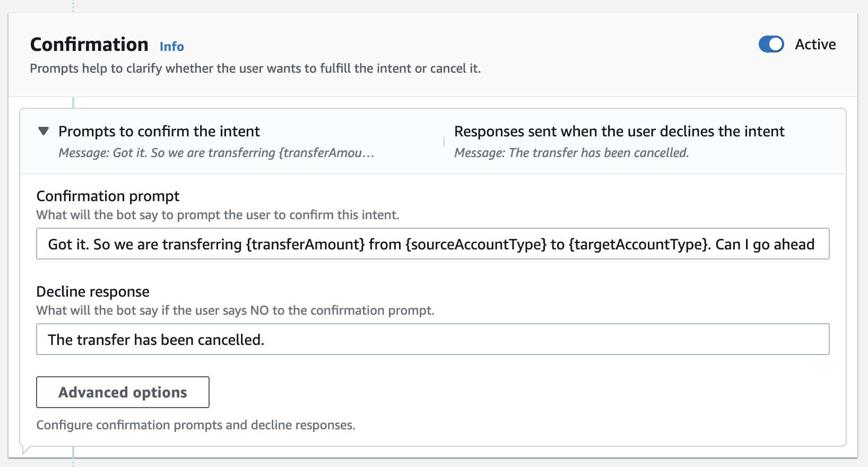This screenshot has width=868, height=467.
Task: Focus the Decline response text field
Action: click(432, 340)
